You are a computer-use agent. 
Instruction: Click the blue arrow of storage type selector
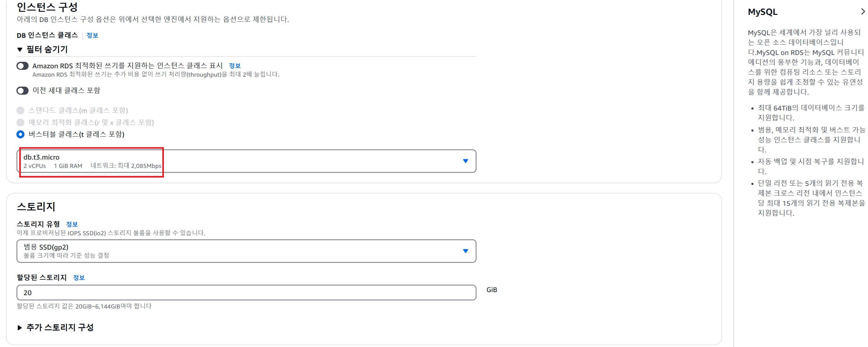click(465, 251)
